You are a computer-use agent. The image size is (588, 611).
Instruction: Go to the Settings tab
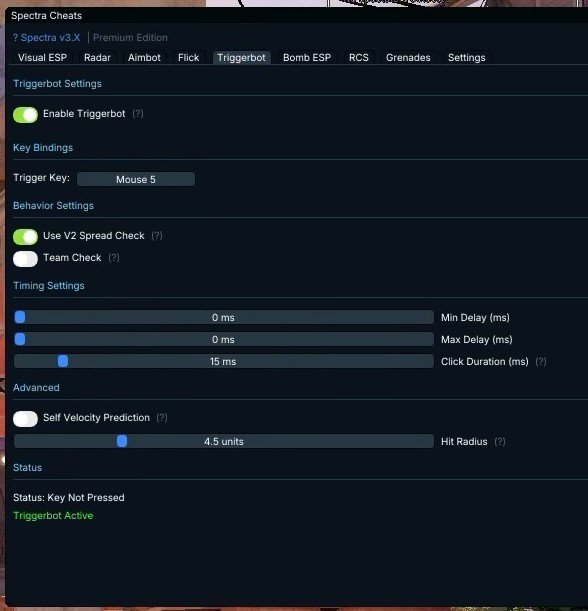click(x=466, y=58)
